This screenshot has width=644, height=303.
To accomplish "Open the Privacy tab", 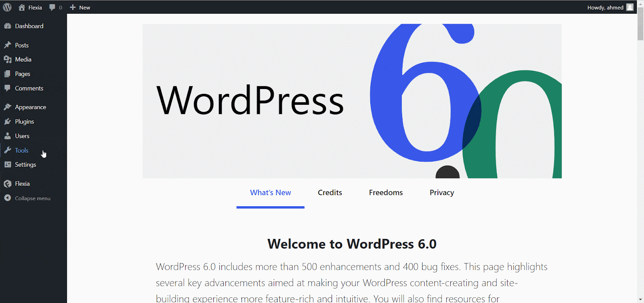I will point(442,193).
